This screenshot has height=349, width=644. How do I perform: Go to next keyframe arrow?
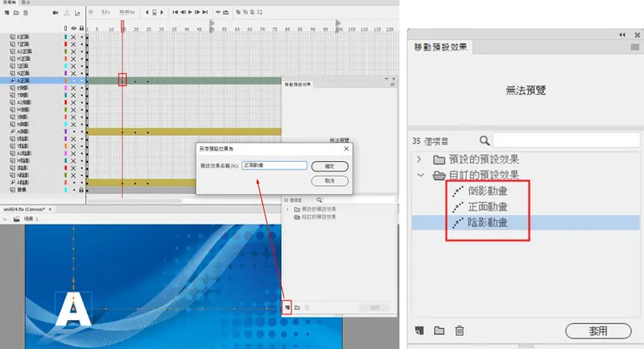(162, 12)
